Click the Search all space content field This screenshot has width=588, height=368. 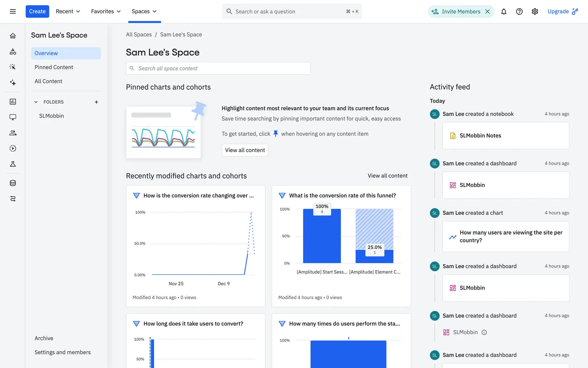point(218,68)
